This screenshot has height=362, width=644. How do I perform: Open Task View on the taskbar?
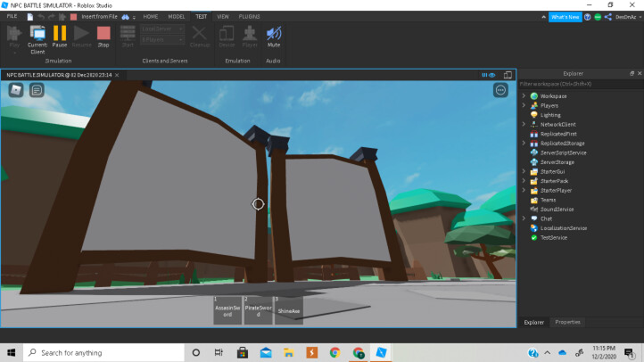pyautogui.click(x=219, y=352)
